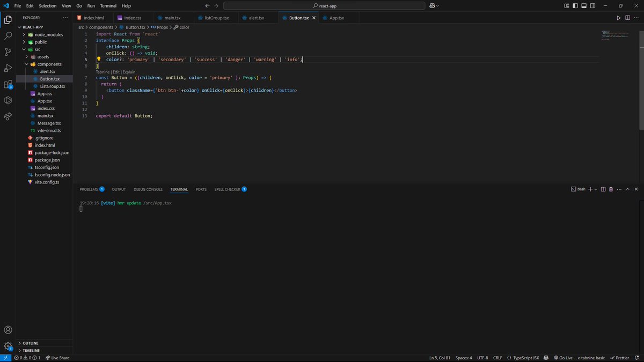Click Go Forward arrow in title bar
Viewport: 644px width, 362px height.
(x=216, y=5)
